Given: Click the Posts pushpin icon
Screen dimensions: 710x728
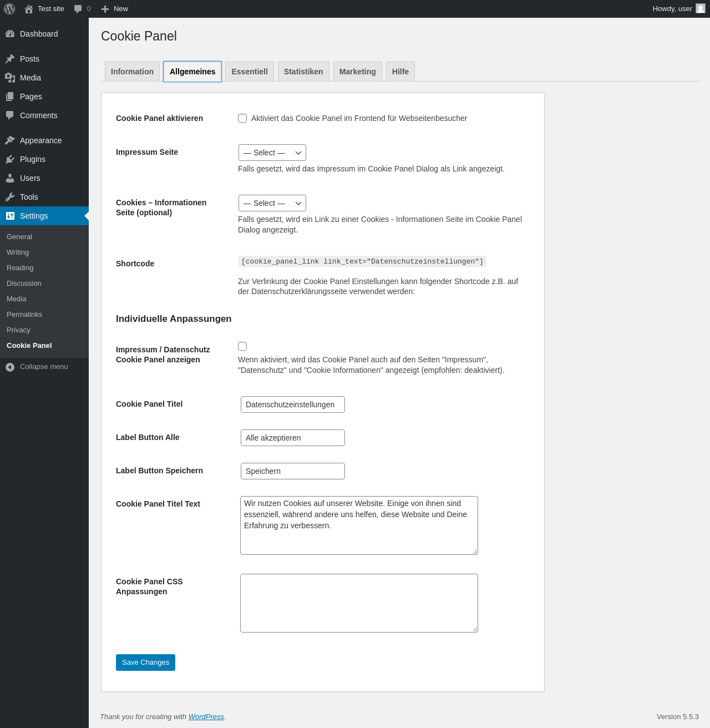Looking at the screenshot, I should (10, 59).
